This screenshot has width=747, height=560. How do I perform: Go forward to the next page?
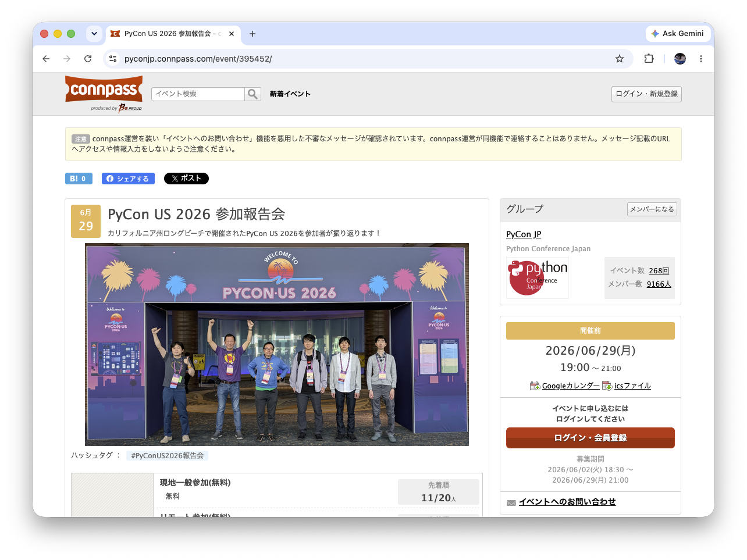click(67, 59)
